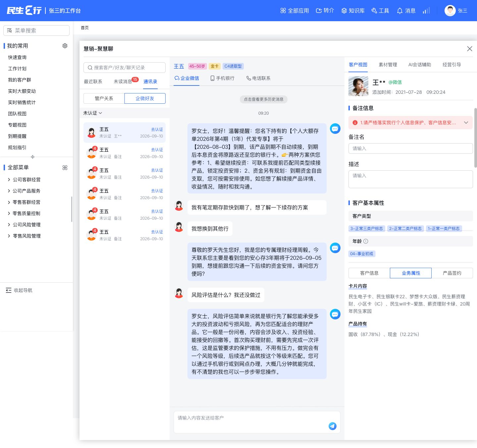Screen dimensions: 477x448
Task: Click 备注名 input field
Action: [411, 148]
